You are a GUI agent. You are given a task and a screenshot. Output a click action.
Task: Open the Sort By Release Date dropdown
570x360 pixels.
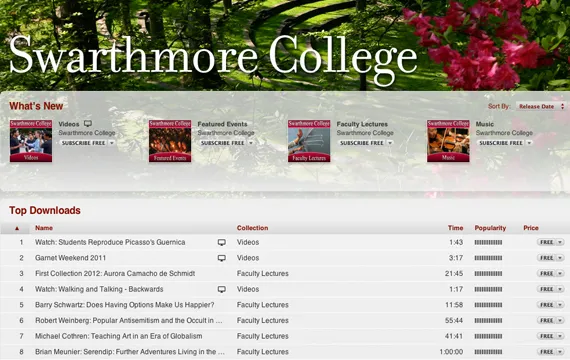(541, 107)
